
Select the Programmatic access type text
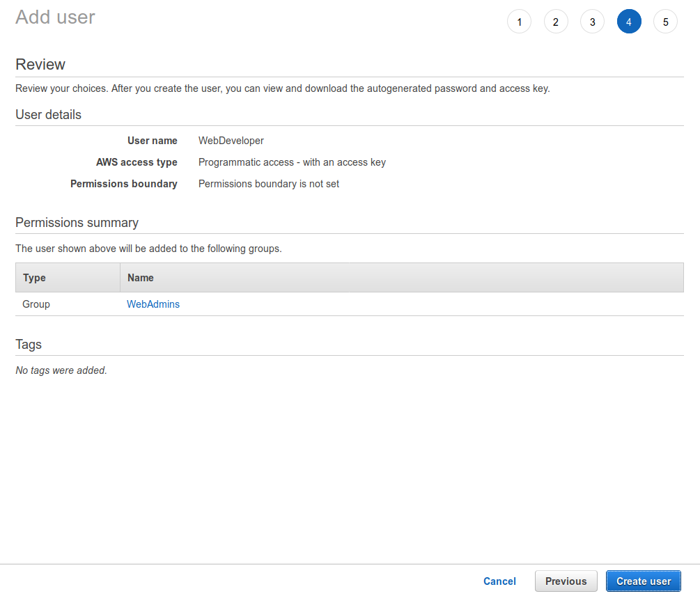tap(292, 162)
